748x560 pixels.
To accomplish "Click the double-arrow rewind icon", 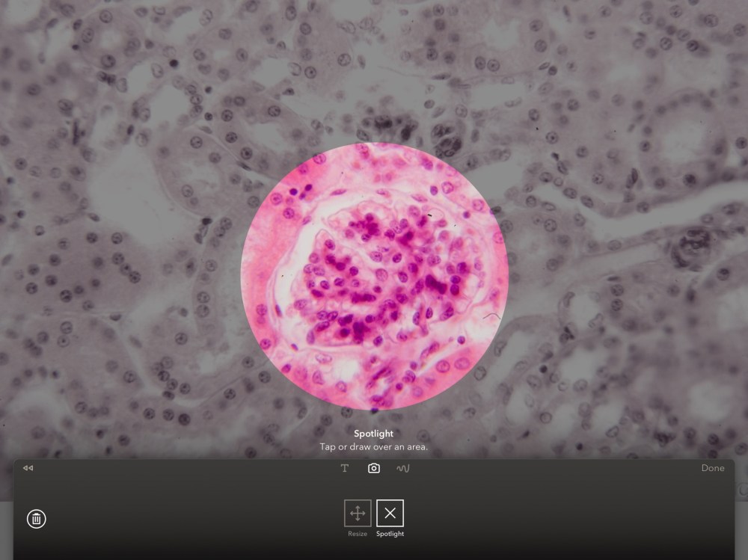I will point(28,468).
